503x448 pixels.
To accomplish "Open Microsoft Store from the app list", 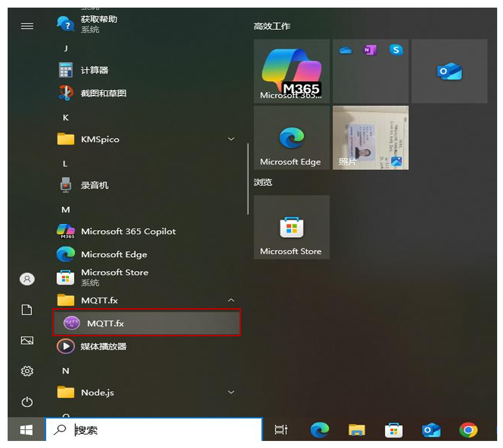I will (146, 277).
